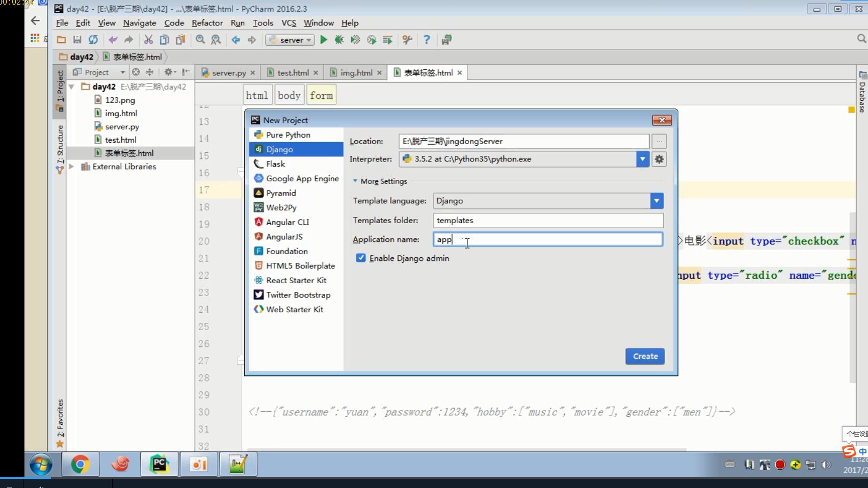Click the Application name input field
Image resolution: width=868 pixels, height=488 pixels.
(x=548, y=239)
